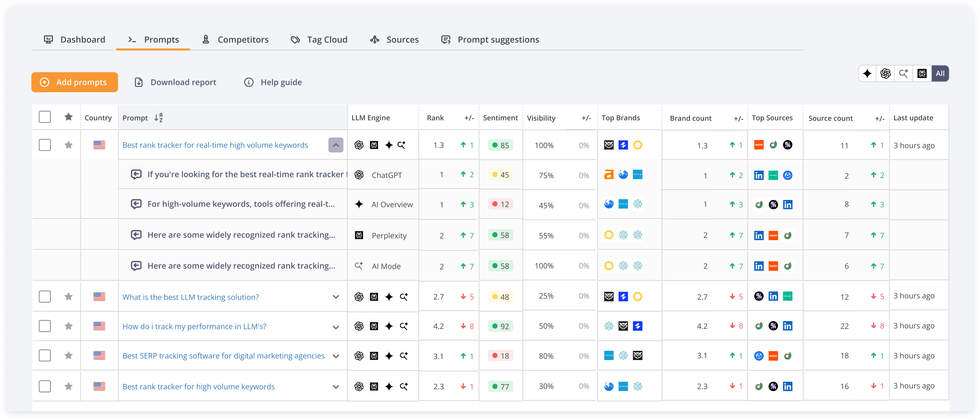Click the US flag in the first prompt row

point(99,145)
